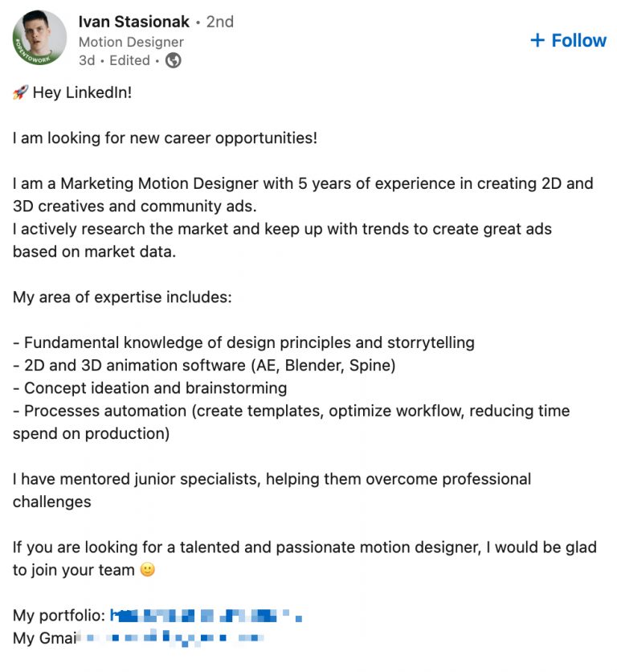Click the 2nd connection degree label
The height and width of the screenshot is (672, 617).
(220, 22)
